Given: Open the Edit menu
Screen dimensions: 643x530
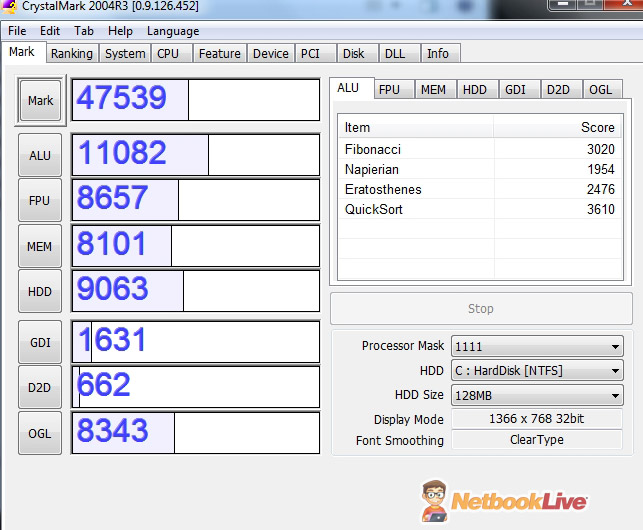Looking at the screenshot, I should pos(50,31).
